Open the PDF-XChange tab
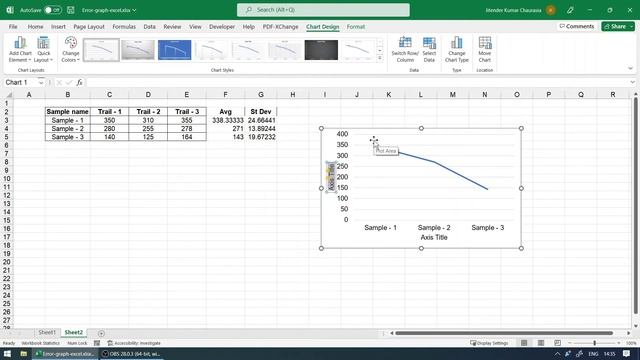Image resolution: width=640 pixels, height=360 pixels. click(x=280, y=27)
